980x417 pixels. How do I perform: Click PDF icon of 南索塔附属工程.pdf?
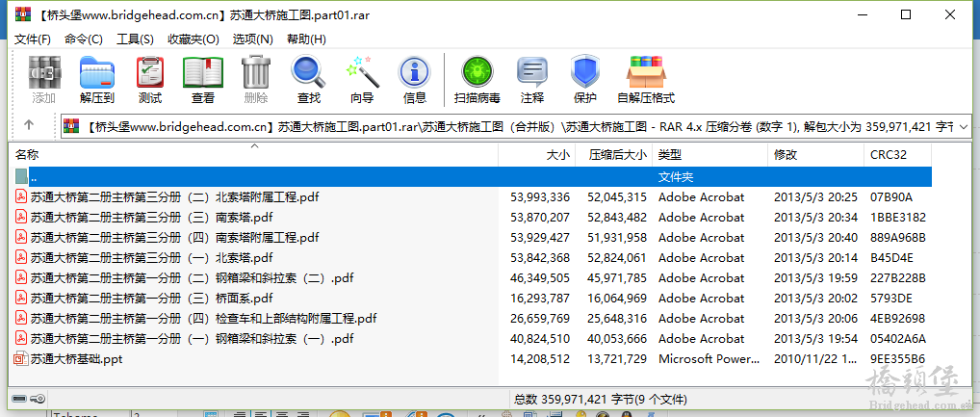coord(21,238)
